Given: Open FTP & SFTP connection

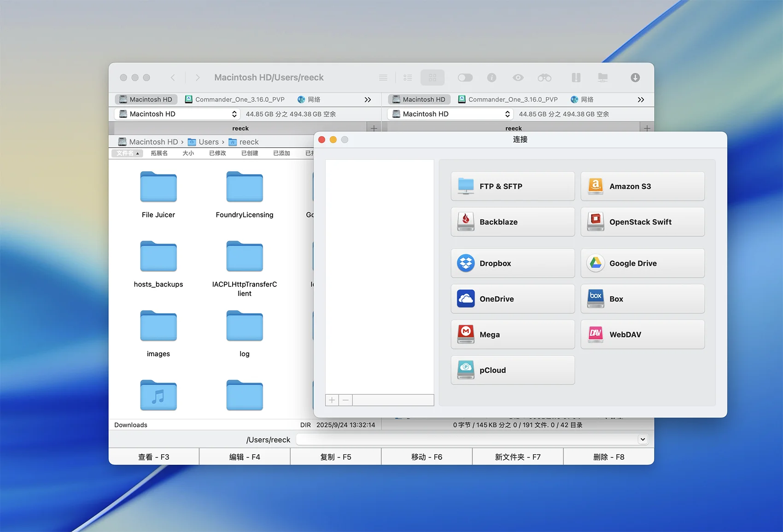Looking at the screenshot, I should (x=513, y=186).
